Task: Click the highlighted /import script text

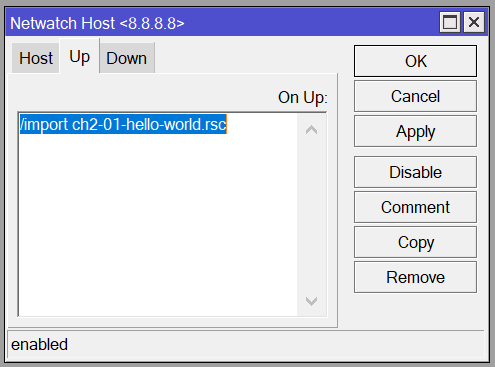Action: point(123,124)
